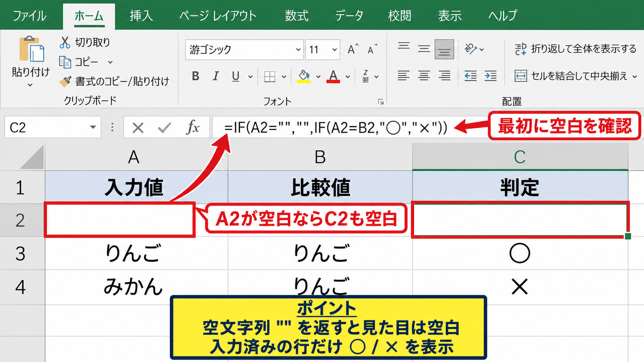Click the formula bar showing =IF(A2=""

335,127
